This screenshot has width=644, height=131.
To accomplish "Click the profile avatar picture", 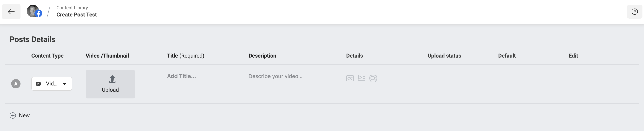I will (x=32, y=11).
